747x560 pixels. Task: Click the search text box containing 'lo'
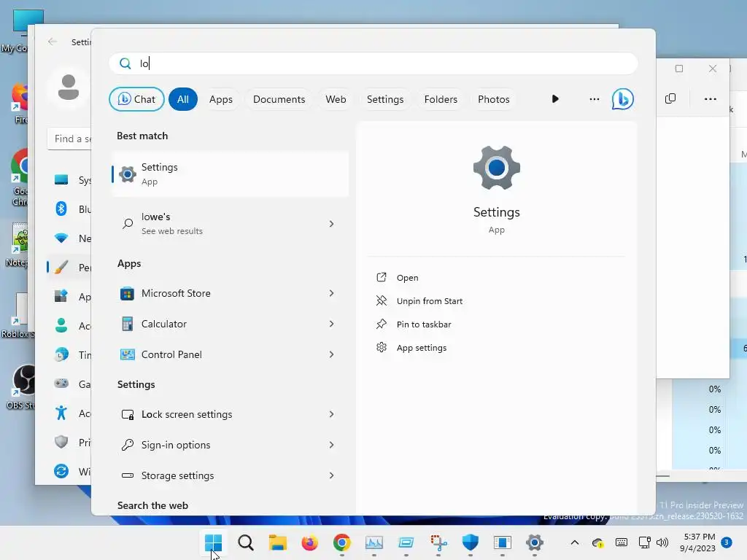point(373,63)
